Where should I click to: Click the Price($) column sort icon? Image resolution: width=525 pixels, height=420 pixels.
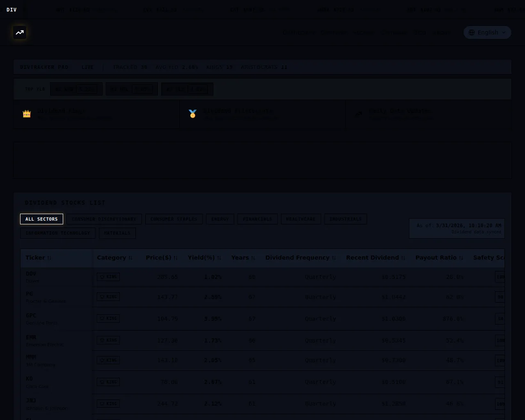[x=176, y=258]
